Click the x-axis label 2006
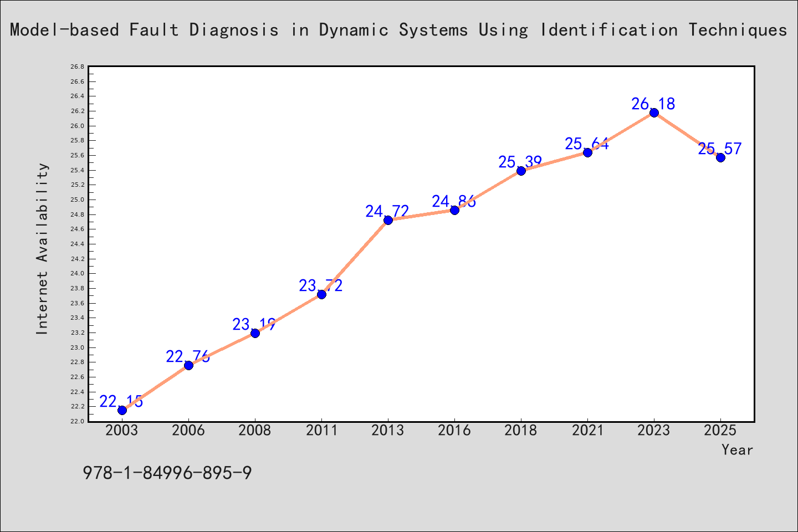Viewport: 798px width, 532px height. click(x=188, y=431)
